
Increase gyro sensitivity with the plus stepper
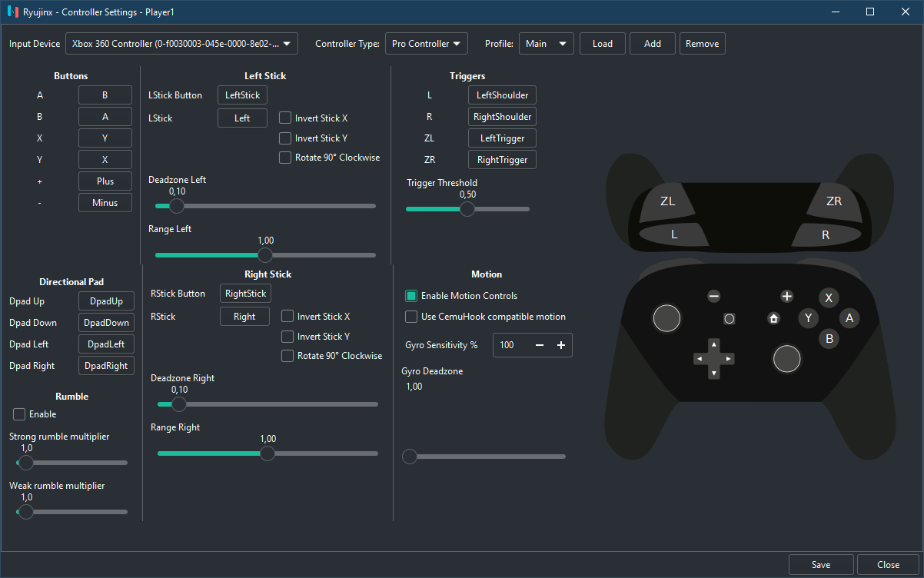click(x=561, y=345)
